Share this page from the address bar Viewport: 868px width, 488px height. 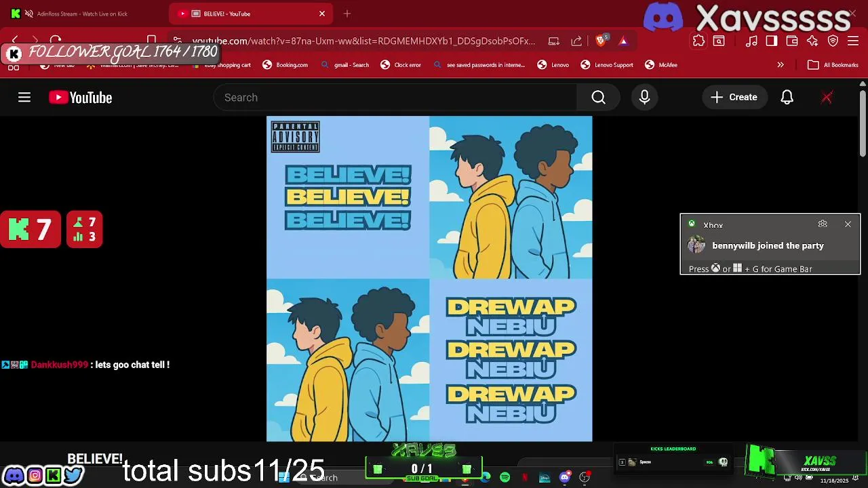click(x=576, y=41)
